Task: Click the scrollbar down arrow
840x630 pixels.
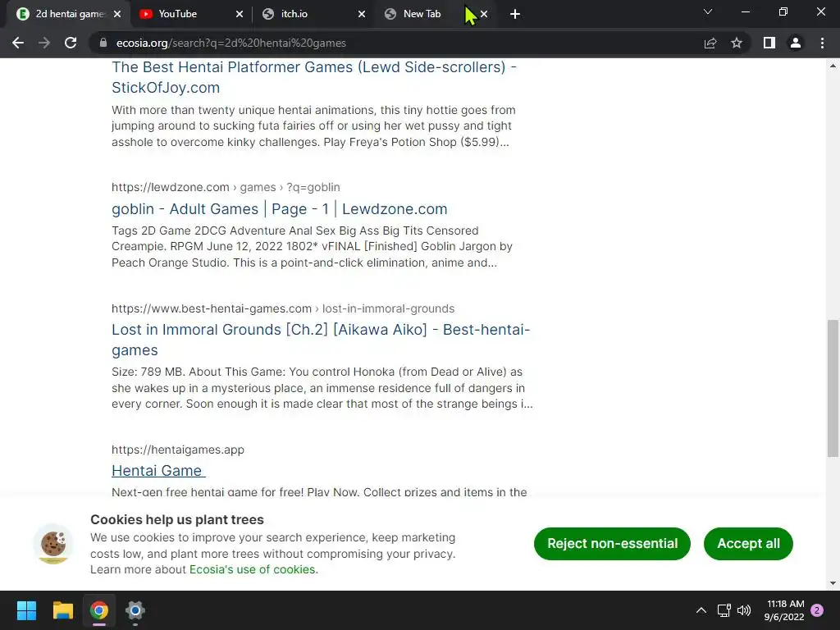Action: coord(833,583)
